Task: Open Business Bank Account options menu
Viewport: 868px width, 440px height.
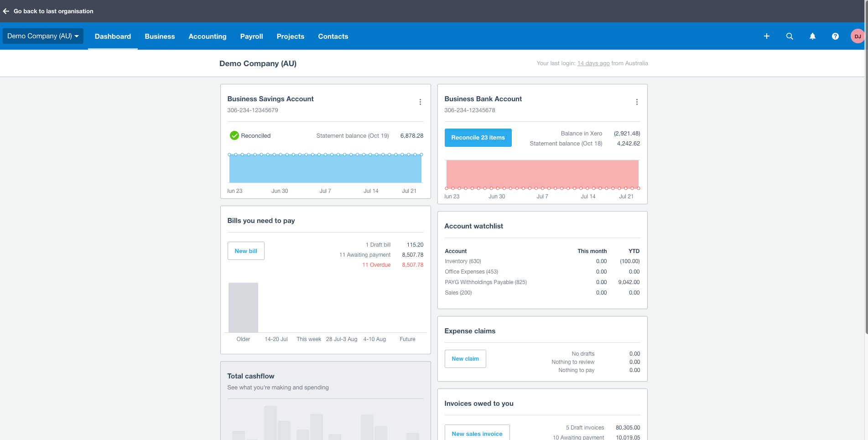Action: (637, 102)
